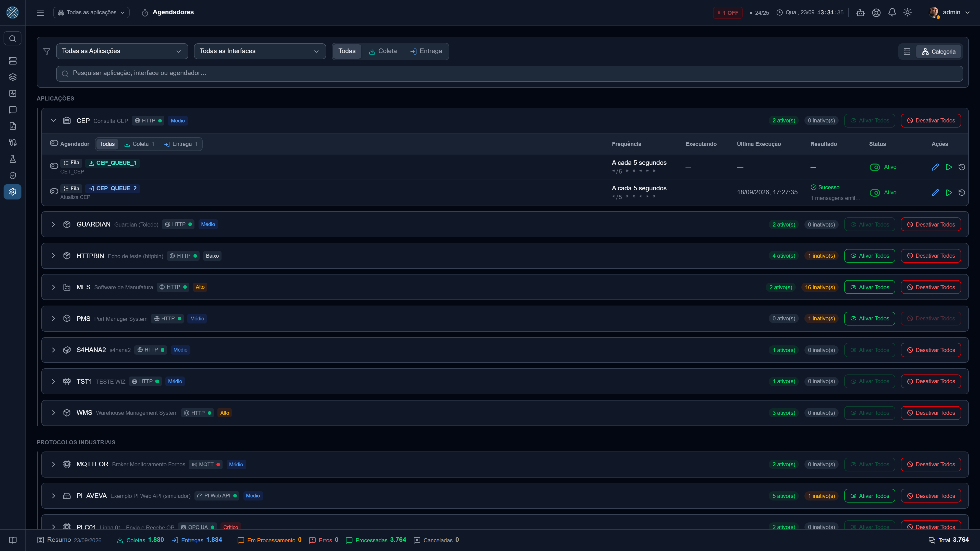Open the settings gear sidebar icon

pyautogui.click(x=13, y=192)
